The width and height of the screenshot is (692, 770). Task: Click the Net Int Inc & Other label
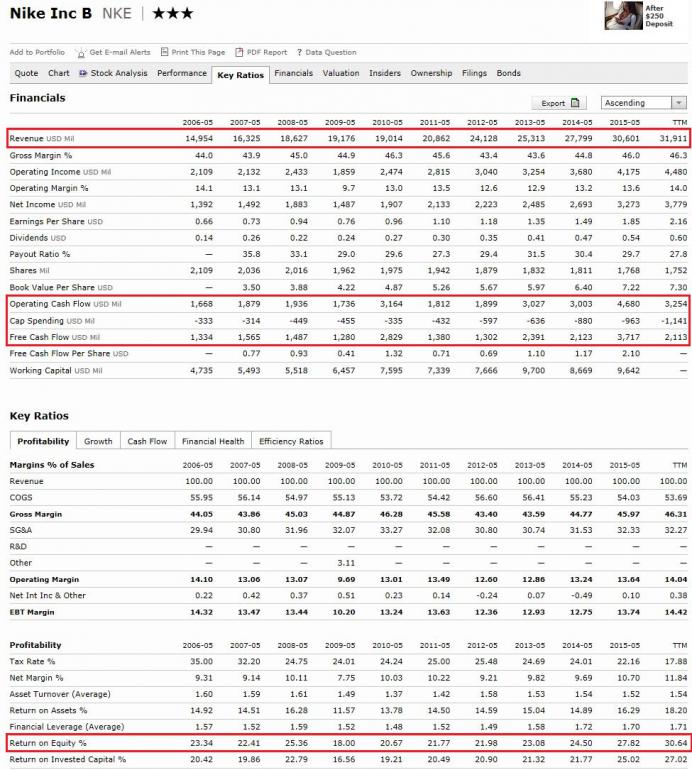point(48,595)
